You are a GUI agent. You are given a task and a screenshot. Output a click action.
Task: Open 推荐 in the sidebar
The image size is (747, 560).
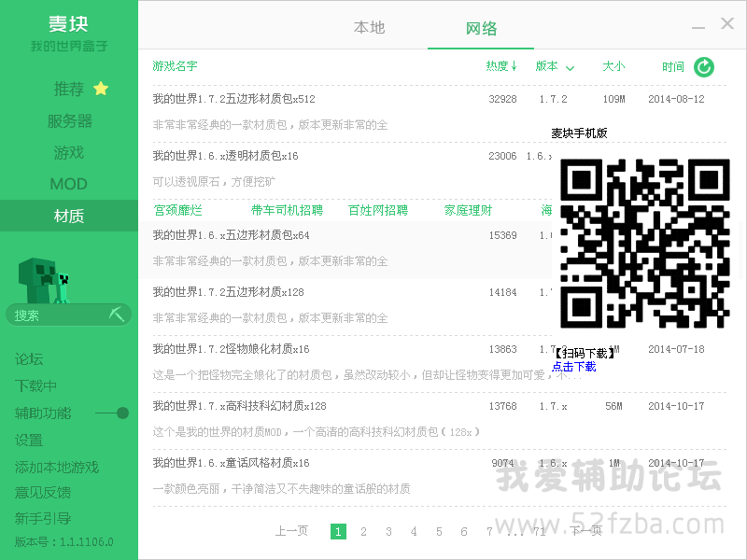pos(69,89)
